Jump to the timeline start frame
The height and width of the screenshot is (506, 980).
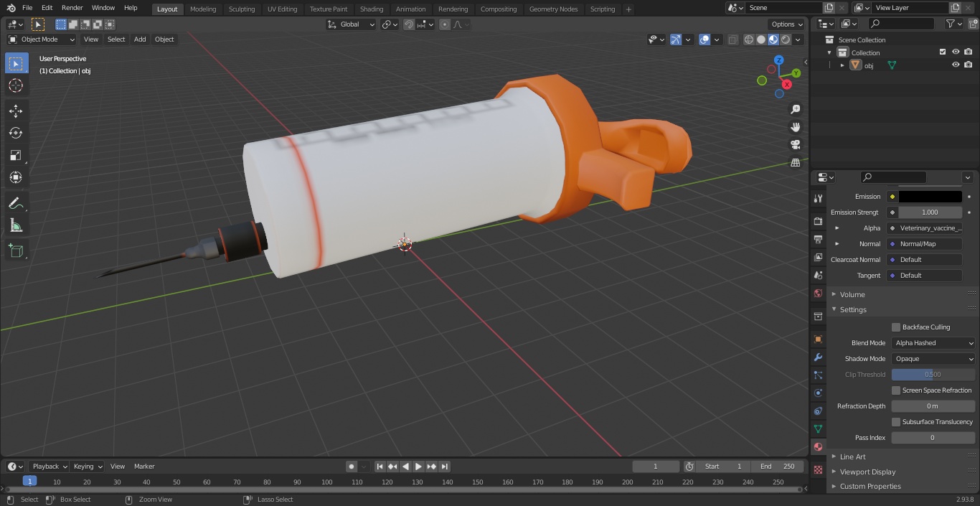pos(380,467)
